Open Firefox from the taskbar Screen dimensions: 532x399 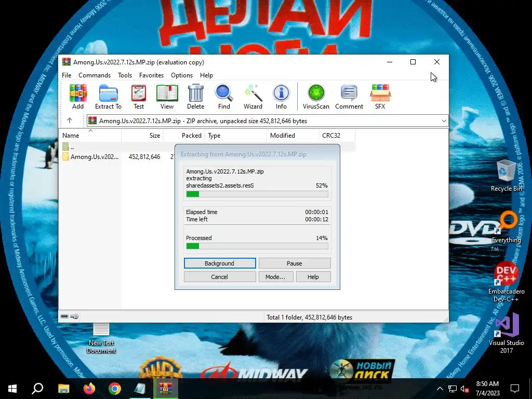pos(89,389)
